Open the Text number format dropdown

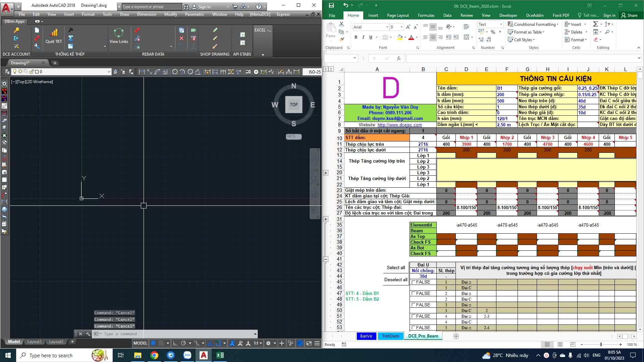(x=501, y=24)
